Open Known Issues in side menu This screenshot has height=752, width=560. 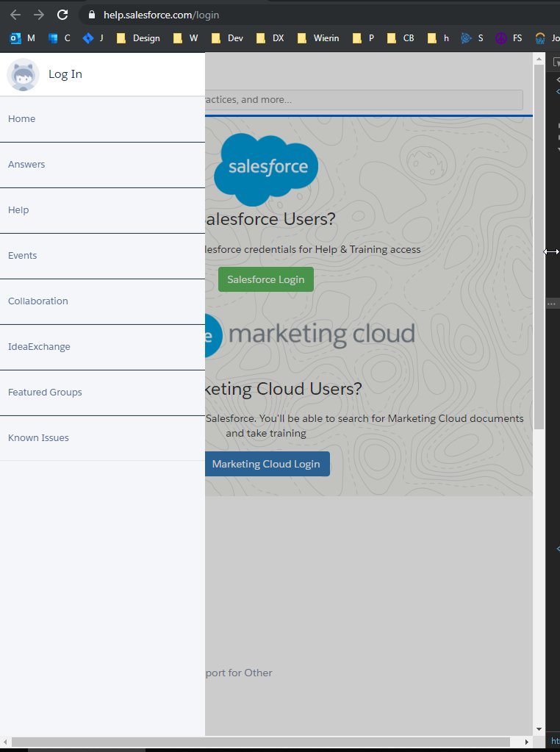click(102, 438)
